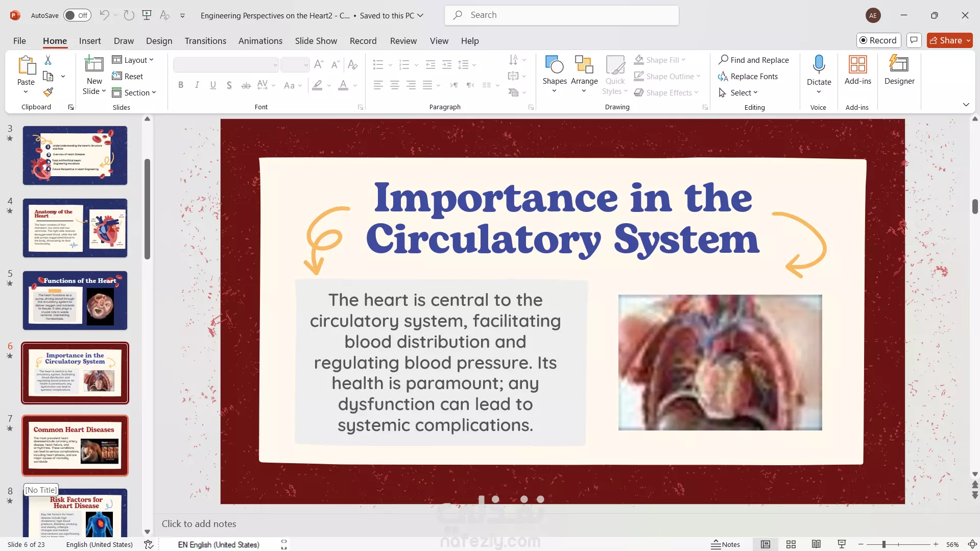
Task: Click the Share button
Action: tap(949, 40)
